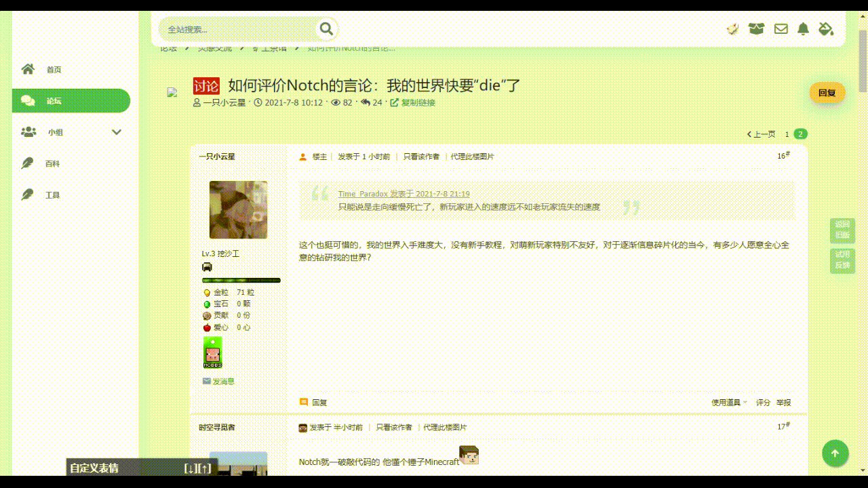Click the Lv.3 挖沙工 rank label
Viewport: 868px width, 488px height.
(x=220, y=253)
